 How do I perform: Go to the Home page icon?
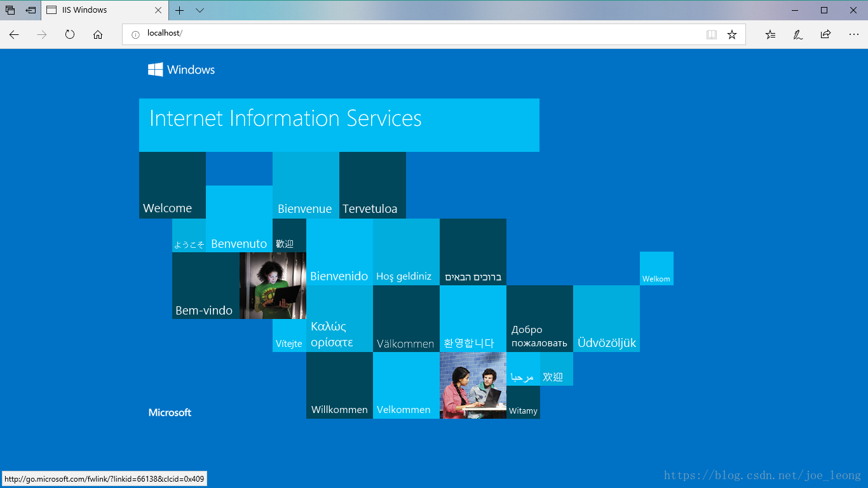98,34
